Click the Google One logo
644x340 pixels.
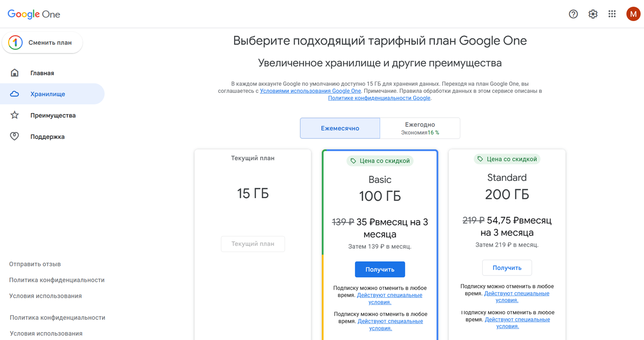point(34,14)
